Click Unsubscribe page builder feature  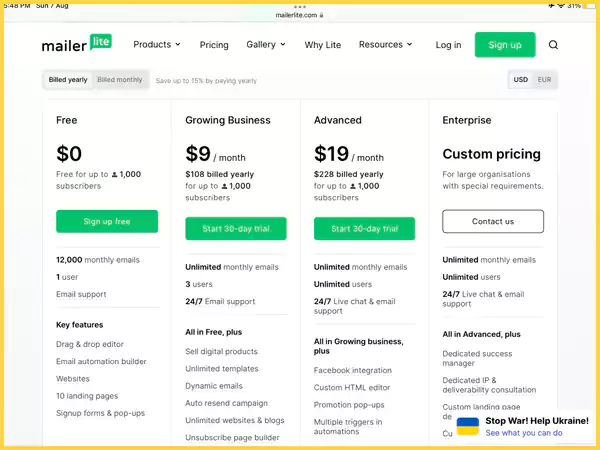(x=232, y=437)
